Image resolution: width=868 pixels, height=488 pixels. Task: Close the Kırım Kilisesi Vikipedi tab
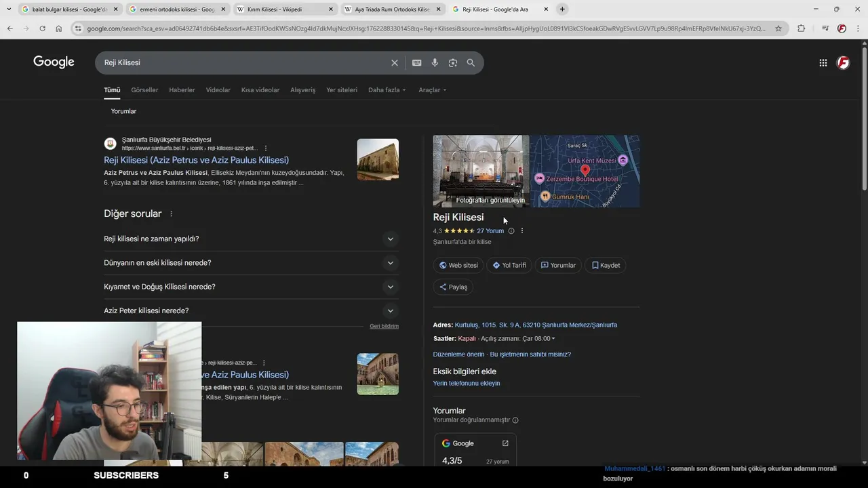[330, 9]
